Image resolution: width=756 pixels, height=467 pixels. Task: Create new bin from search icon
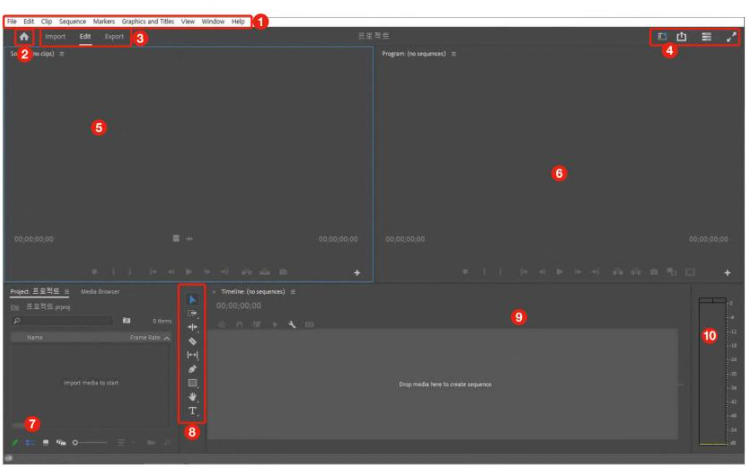click(x=126, y=320)
